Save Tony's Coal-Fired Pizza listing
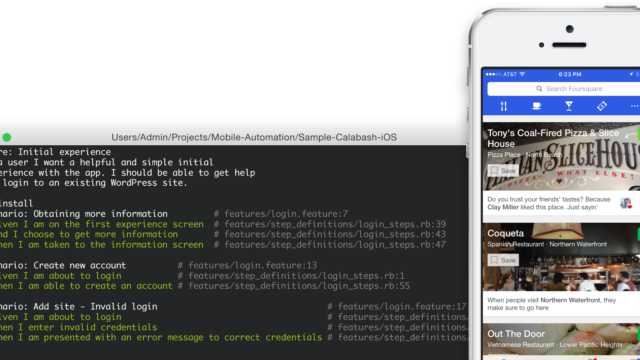Screen dimensions: 640x360 [503, 171]
